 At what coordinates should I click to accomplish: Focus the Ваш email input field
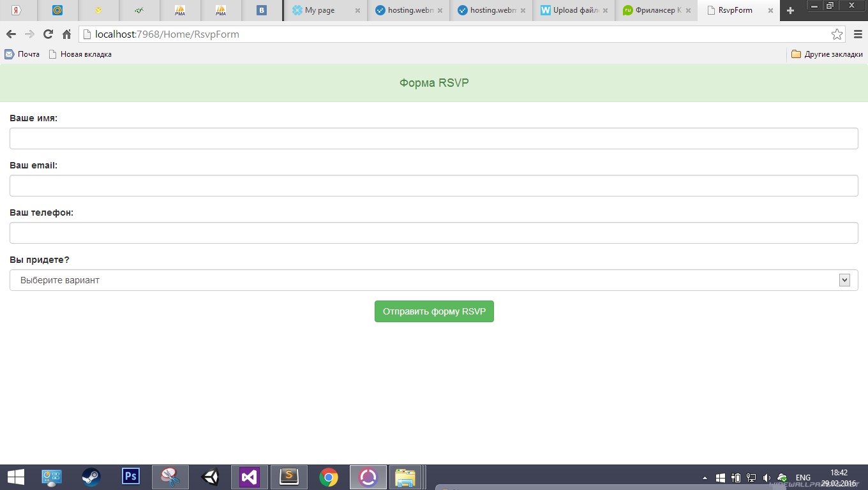pos(434,186)
